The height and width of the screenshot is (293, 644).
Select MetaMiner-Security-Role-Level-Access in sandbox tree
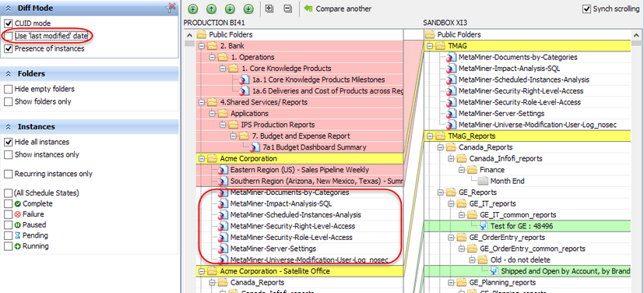click(519, 102)
